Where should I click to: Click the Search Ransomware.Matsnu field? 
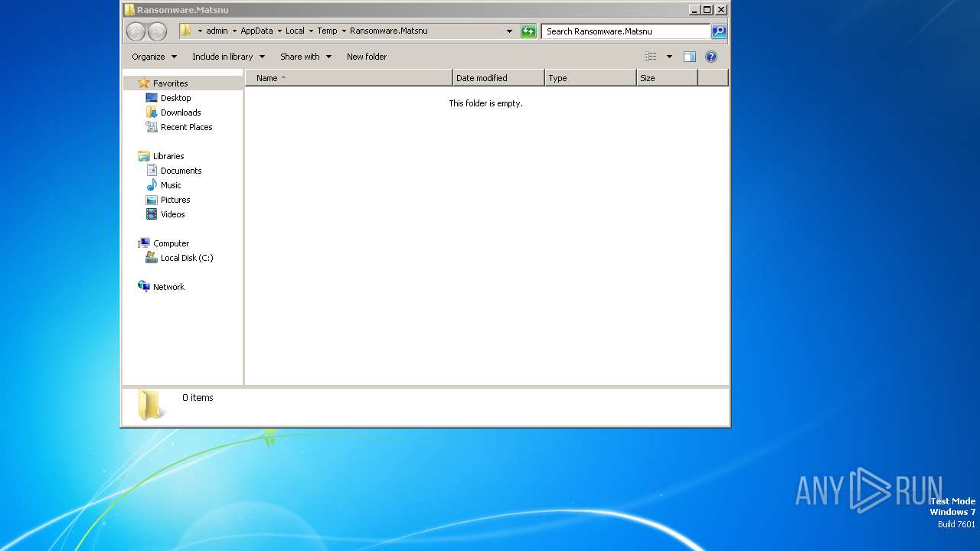(x=626, y=31)
